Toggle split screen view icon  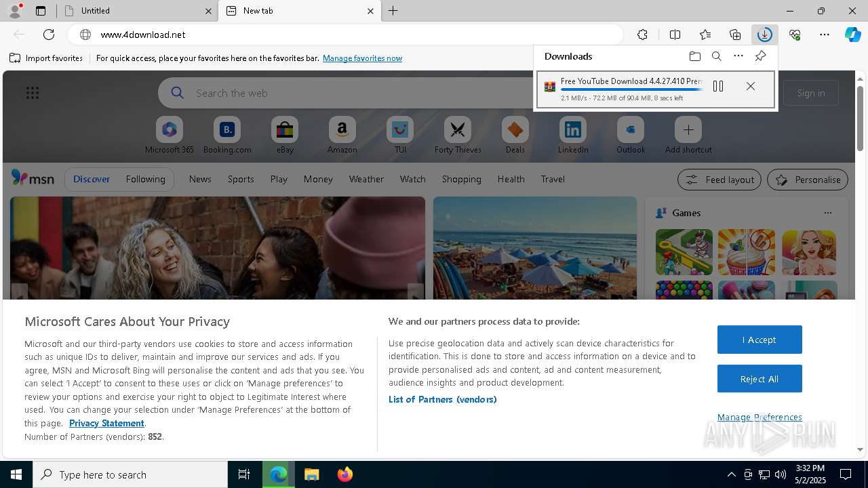point(675,35)
